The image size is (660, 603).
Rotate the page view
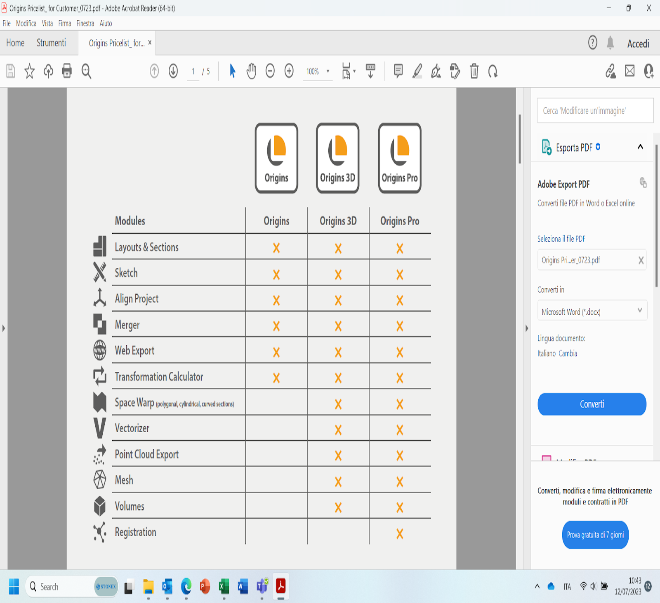(493, 71)
